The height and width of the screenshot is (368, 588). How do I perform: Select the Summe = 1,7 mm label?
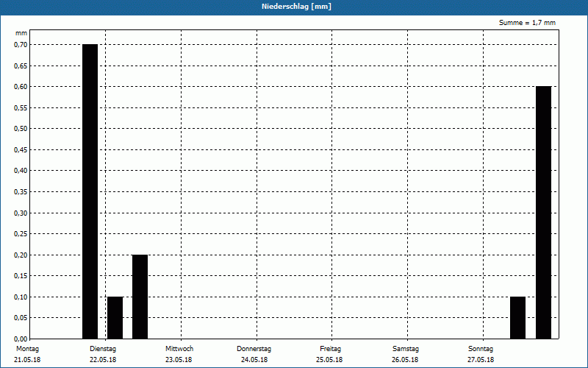pyautogui.click(x=527, y=23)
